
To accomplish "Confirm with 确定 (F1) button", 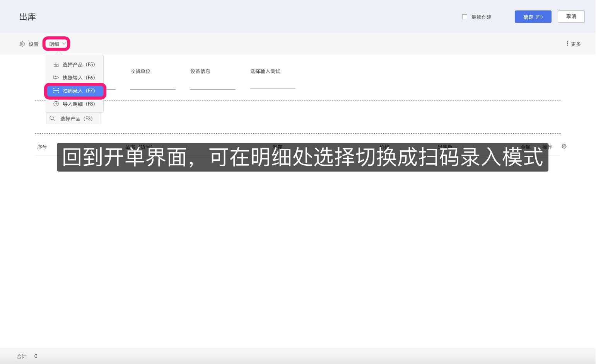I will click(533, 17).
